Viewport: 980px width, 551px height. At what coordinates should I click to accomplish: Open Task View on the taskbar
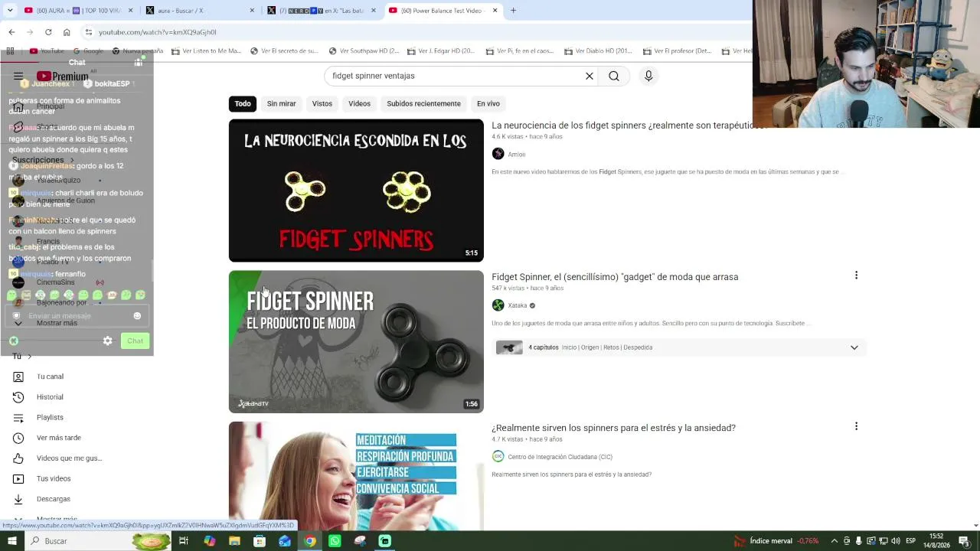coord(184,541)
